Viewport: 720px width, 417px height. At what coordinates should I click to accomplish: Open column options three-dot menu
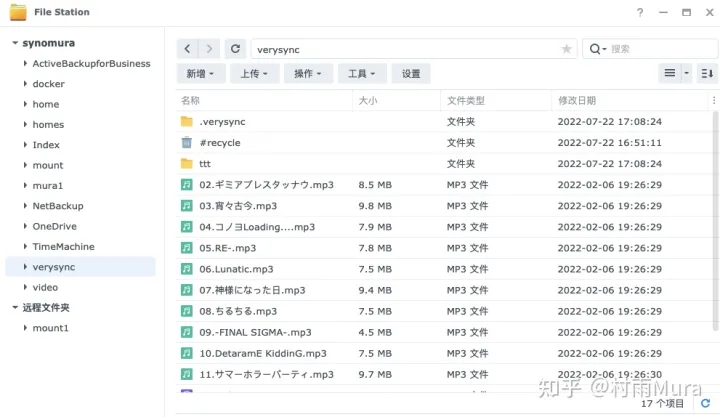pos(714,100)
